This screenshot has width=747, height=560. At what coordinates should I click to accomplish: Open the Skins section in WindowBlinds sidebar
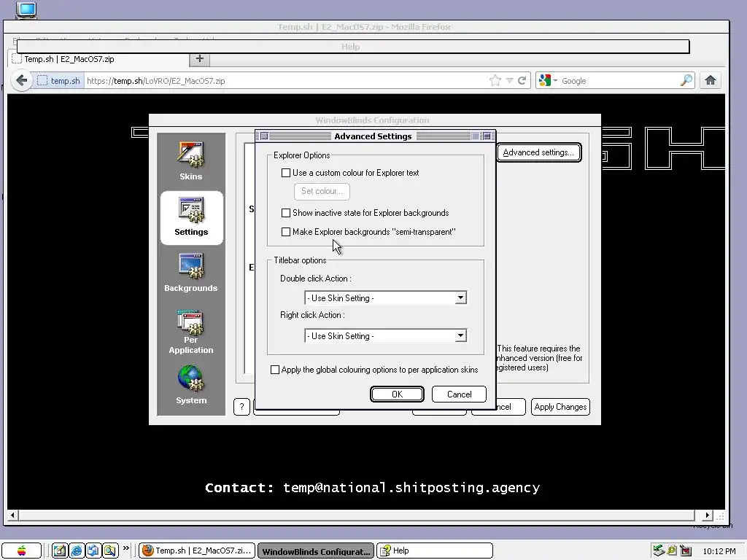191,161
